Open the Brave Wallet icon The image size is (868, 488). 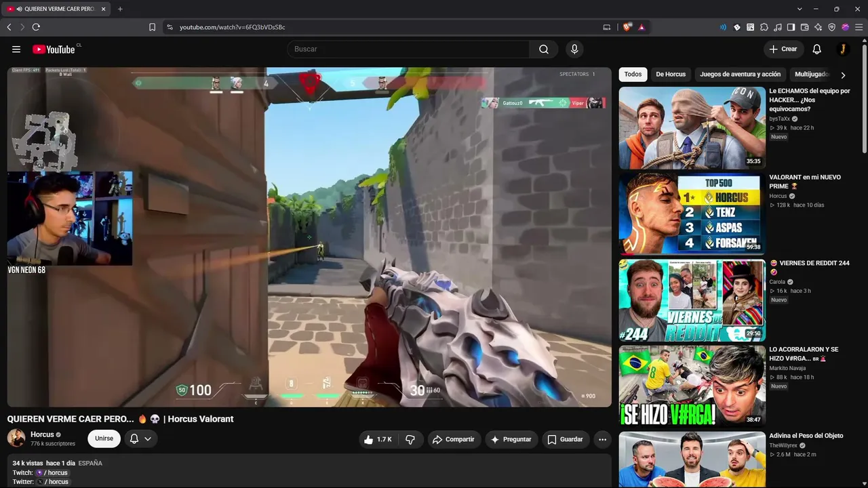(x=805, y=27)
